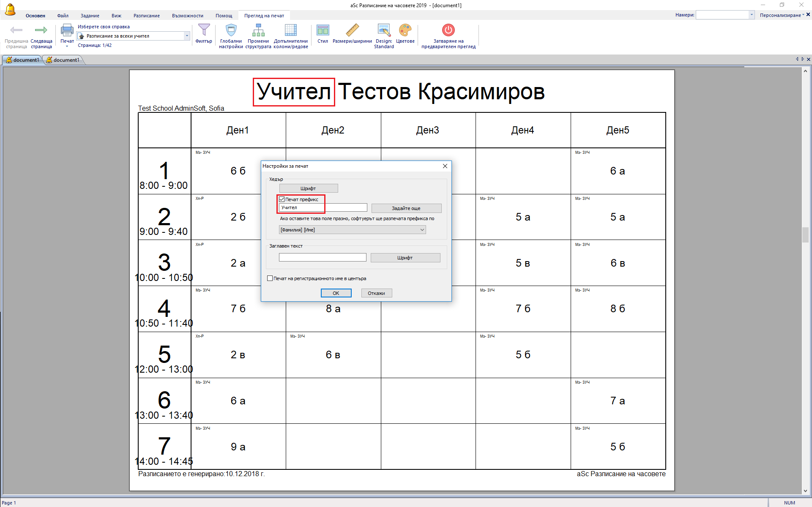
Task: Open the Schedule menu
Action: pyautogui.click(x=146, y=16)
